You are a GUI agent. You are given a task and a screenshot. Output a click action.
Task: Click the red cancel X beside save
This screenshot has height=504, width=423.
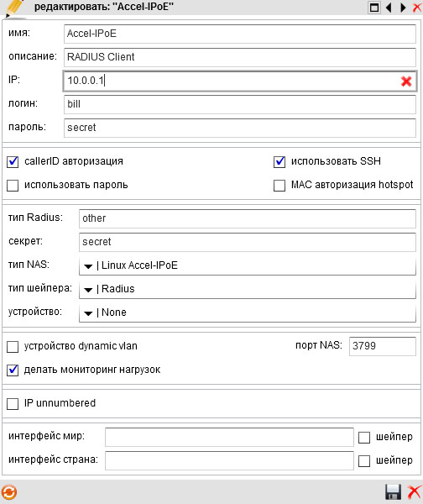[x=414, y=491]
